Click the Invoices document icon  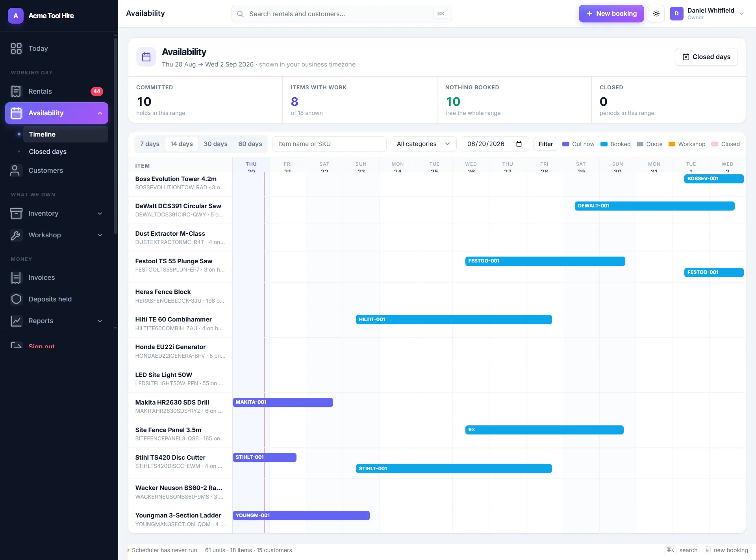point(16,277)
